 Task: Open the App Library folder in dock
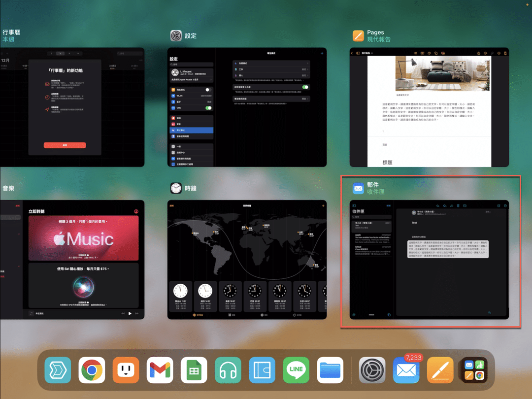coord(474,370)
